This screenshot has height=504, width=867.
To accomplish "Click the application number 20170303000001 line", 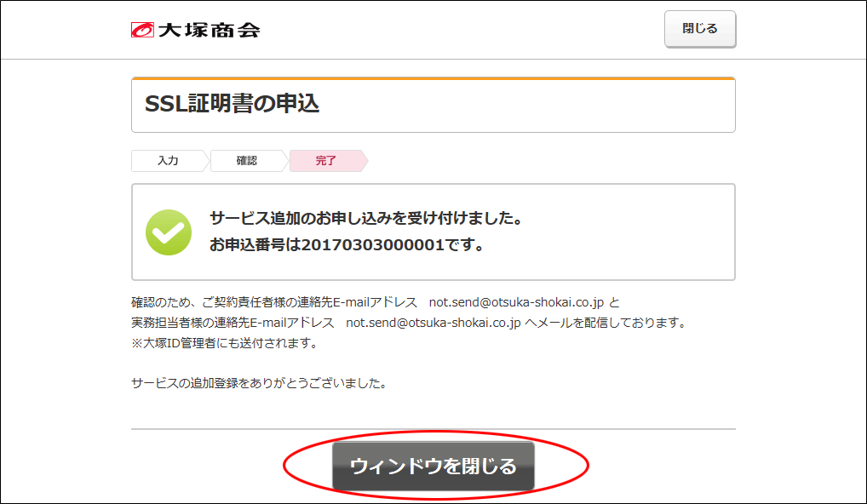I will click(x=347, y=245).
